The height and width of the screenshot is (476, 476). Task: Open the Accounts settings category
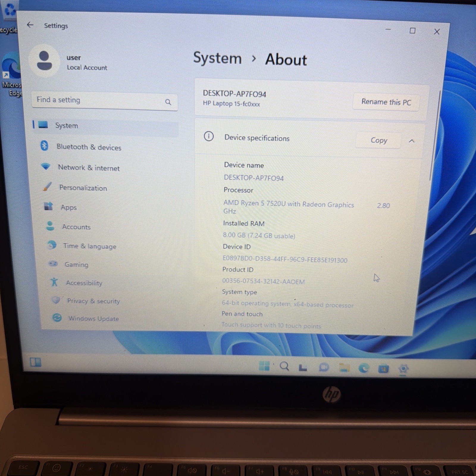[76, 227]
